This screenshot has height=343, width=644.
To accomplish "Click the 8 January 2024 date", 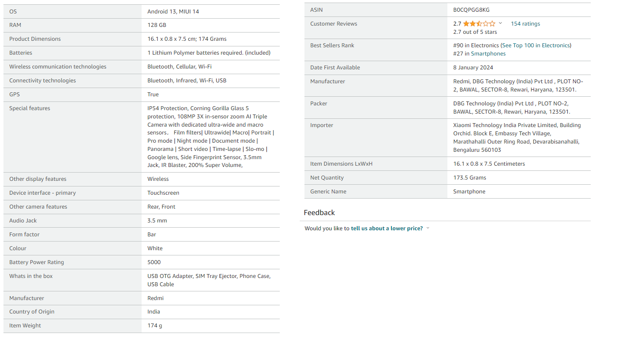I will (x=473, y=68).
